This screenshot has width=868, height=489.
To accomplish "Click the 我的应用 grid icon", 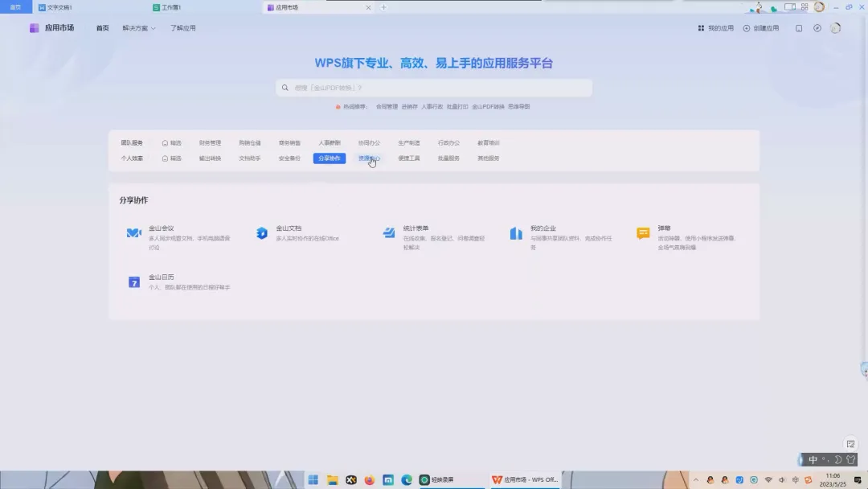I will [x=701, y=28].
